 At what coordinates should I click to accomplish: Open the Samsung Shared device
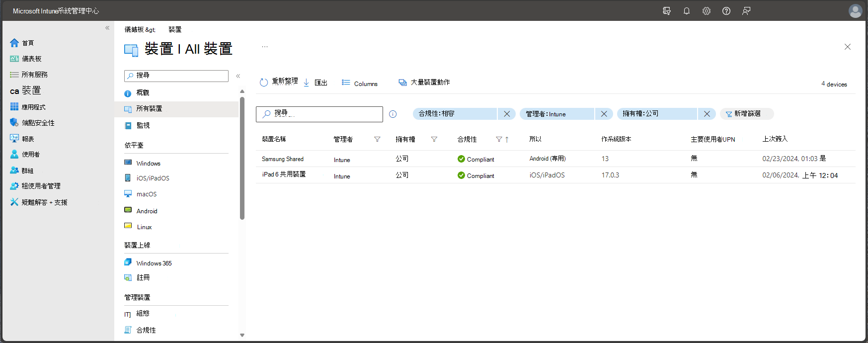[283, 159]
